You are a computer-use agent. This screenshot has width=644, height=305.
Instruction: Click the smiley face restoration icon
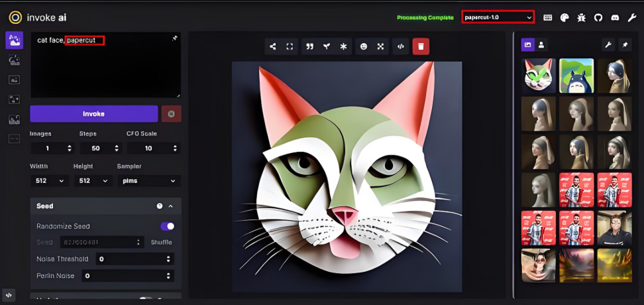tap(364, 46)
